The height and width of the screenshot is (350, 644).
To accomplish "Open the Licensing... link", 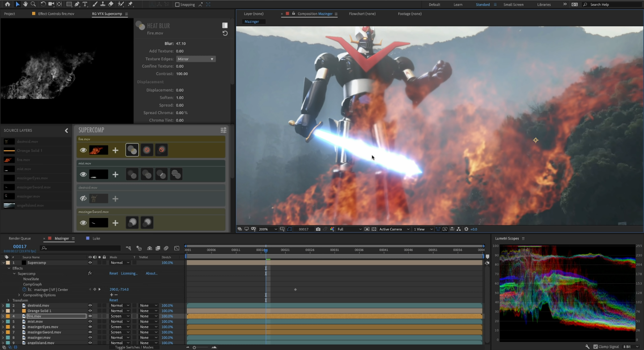I will [x=129, y=273].
